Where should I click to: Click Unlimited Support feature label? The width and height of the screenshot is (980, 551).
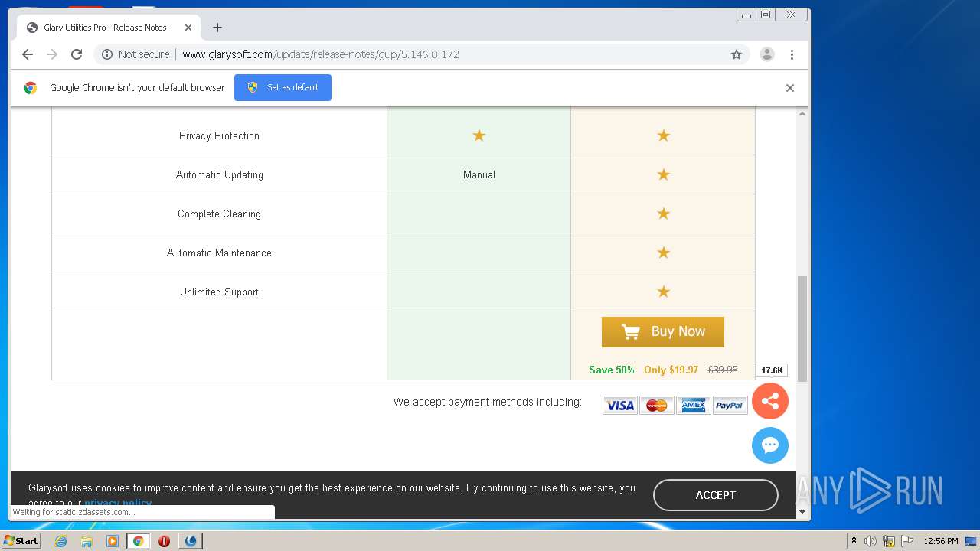pos(219,292)
